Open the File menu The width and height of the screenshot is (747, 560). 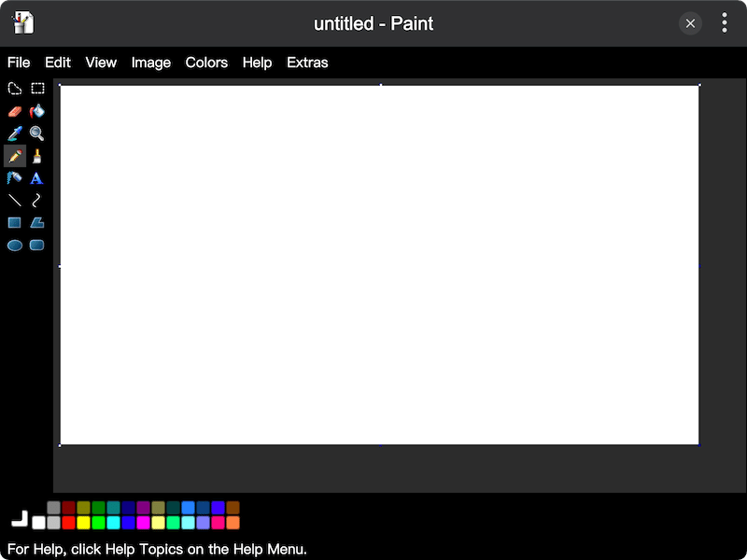[x=19, y=63]
